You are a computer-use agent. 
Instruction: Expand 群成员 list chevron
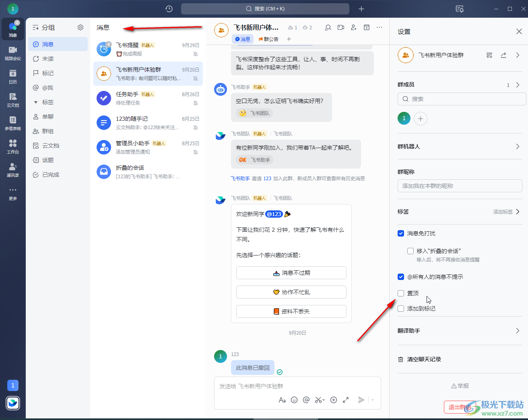click(x=518, y=85)
